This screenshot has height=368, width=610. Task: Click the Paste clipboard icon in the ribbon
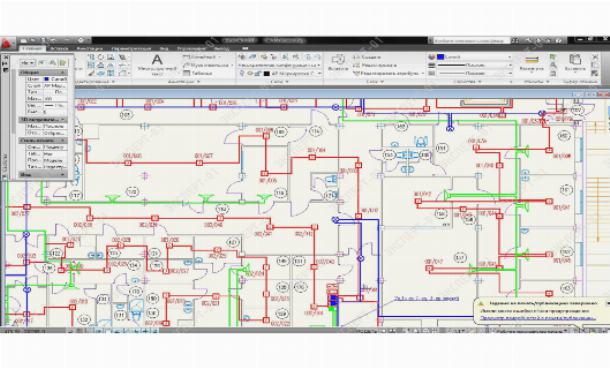(575, 60)
